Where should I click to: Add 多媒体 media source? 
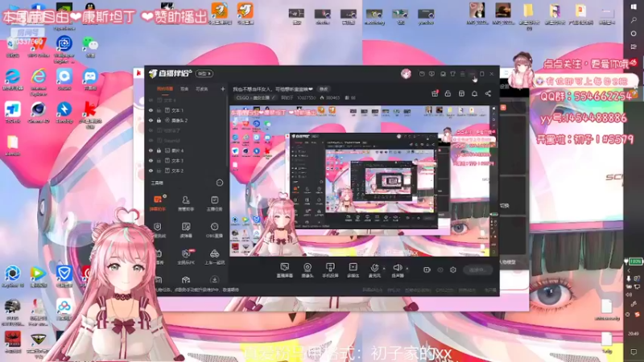pyautogui.click(x=353, y=270)
